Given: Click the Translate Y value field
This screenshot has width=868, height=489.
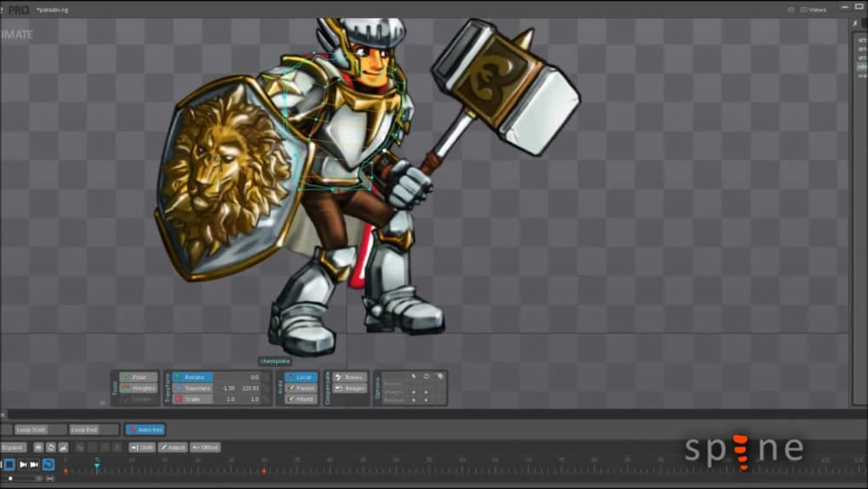Looking at the screenshot, I should pos(250,388).
